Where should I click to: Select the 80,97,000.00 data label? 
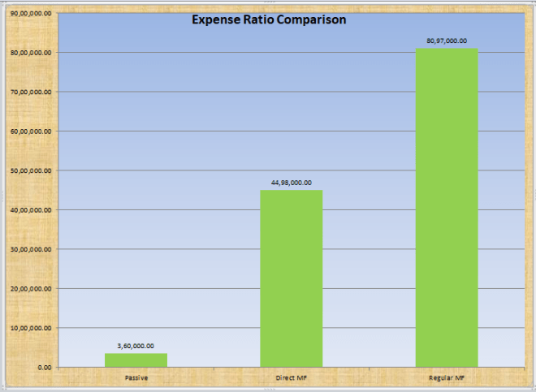click(x=446, y=41)
